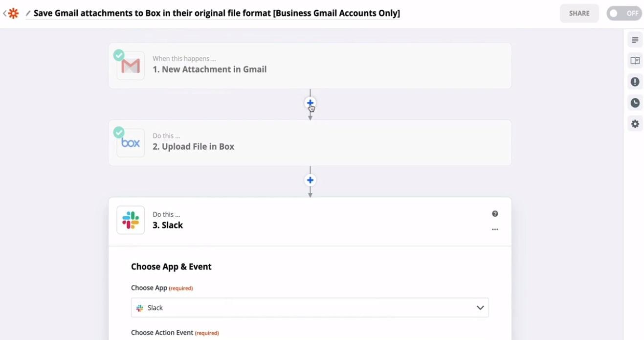This screenshot has height=340, width=644.
Task: Click the green checkmark on the Gmail trigger
Action: pos(119,55)
